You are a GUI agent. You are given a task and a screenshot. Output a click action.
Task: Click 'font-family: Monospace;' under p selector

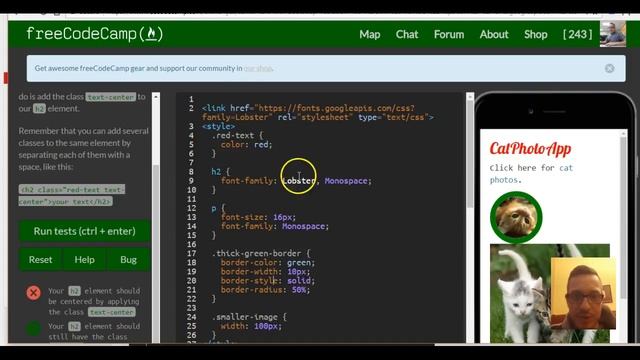pos(275,226)
